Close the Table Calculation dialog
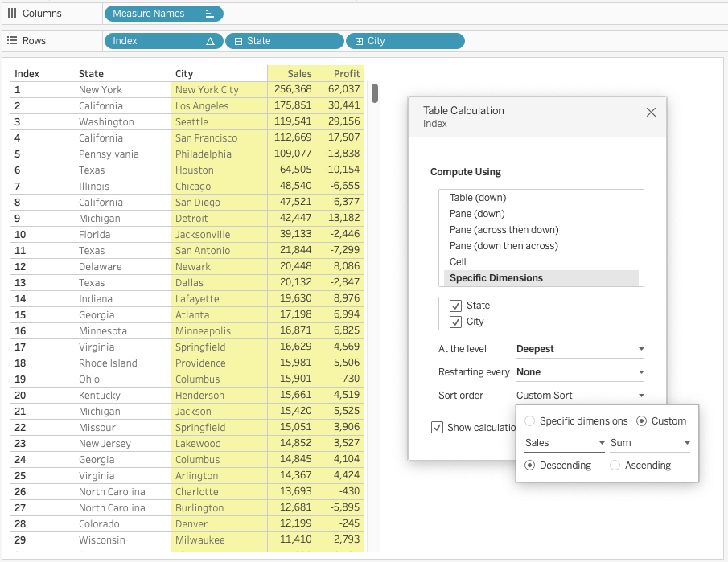This screenshot has height=562, width=728. [x=651, y=113]
